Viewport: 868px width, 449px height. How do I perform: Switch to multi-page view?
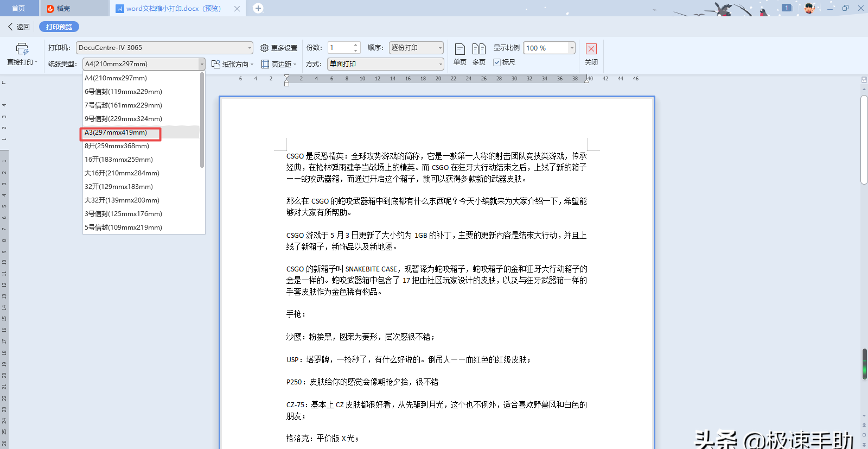[478, 54]
